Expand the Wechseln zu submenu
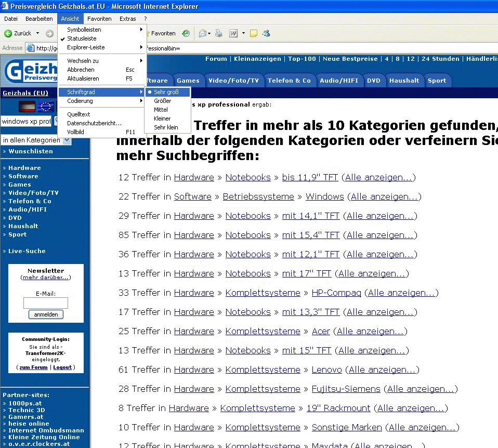Image resolution: width=498 pixels, height=448 pixels. point(102,61)
